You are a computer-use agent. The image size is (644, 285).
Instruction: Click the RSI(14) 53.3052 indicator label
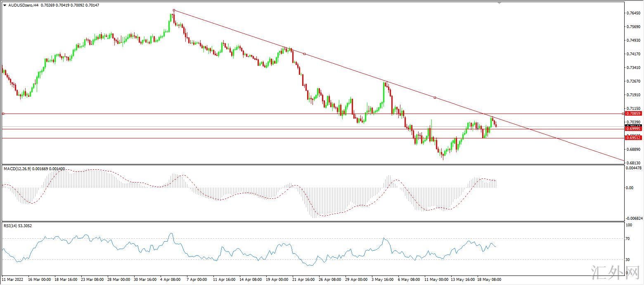pyautogui.click(x=18, y=226)
